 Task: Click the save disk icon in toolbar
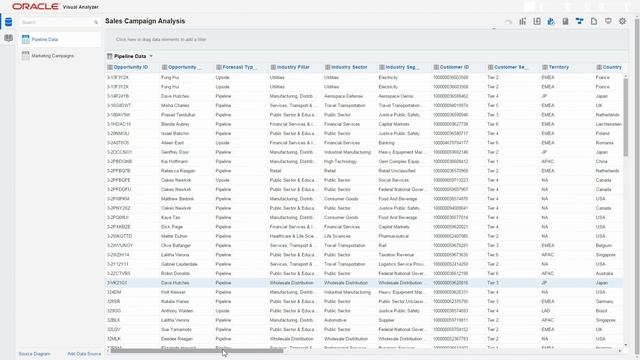[565, 21]
